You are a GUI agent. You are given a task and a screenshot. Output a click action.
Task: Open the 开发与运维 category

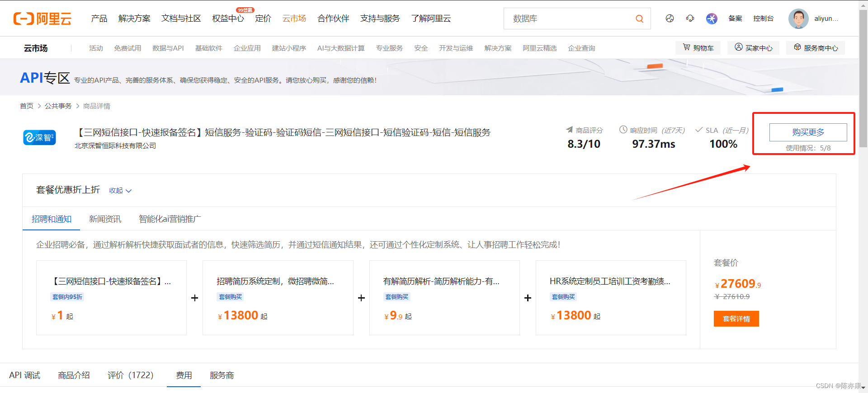click(456, 48)
